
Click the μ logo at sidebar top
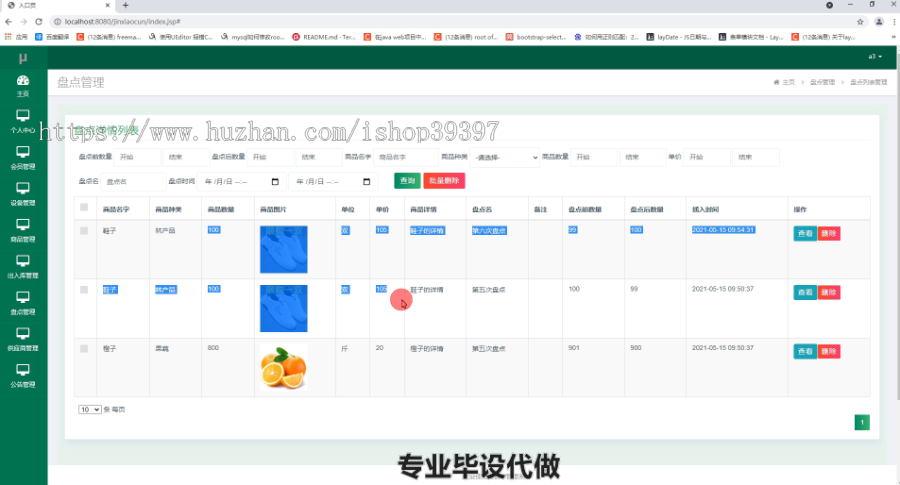[x=23, y=58]
